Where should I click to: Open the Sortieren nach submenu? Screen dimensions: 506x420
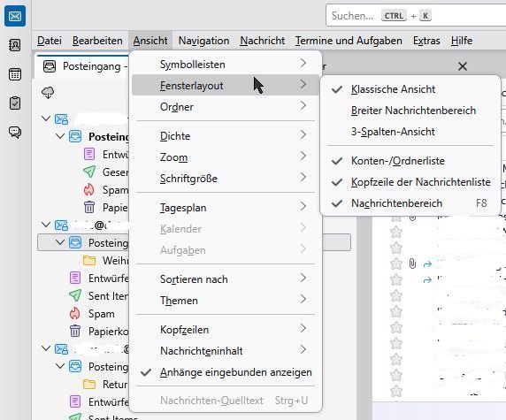click(x=226, y=279)
